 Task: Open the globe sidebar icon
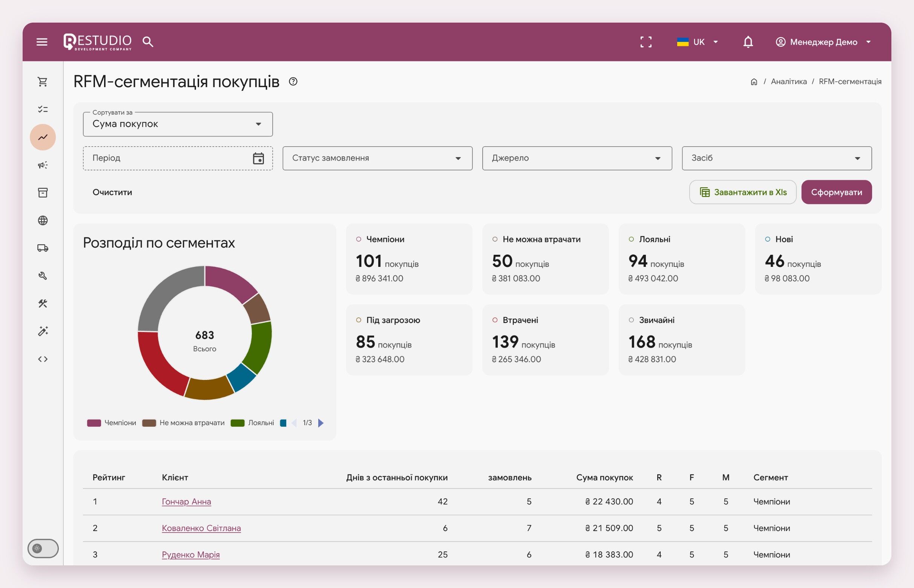click(43, 220)
